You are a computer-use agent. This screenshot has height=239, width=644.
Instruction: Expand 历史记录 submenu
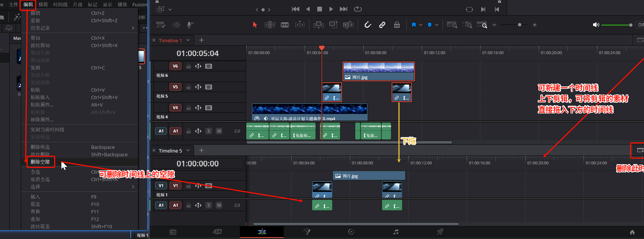(x=133, y=28)
